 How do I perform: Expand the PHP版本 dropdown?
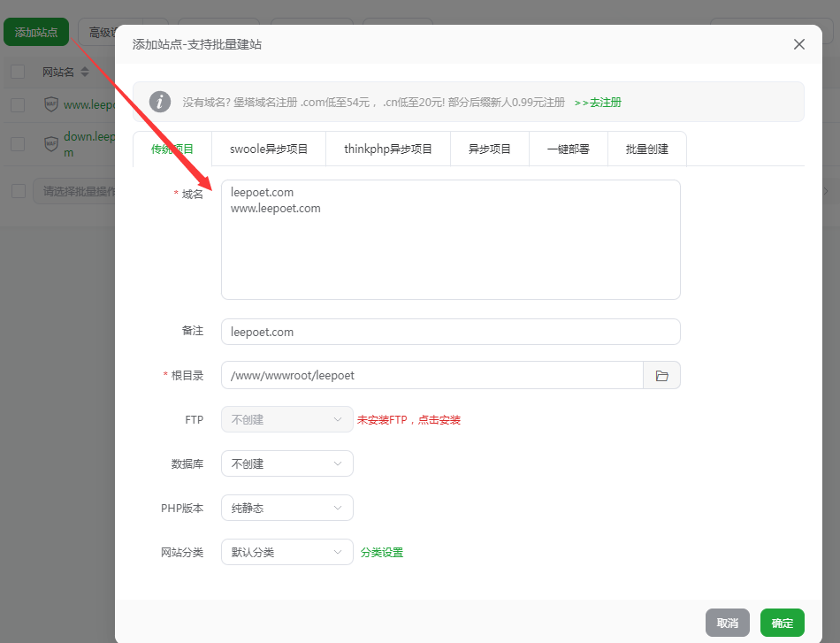[x=286, y=508]
